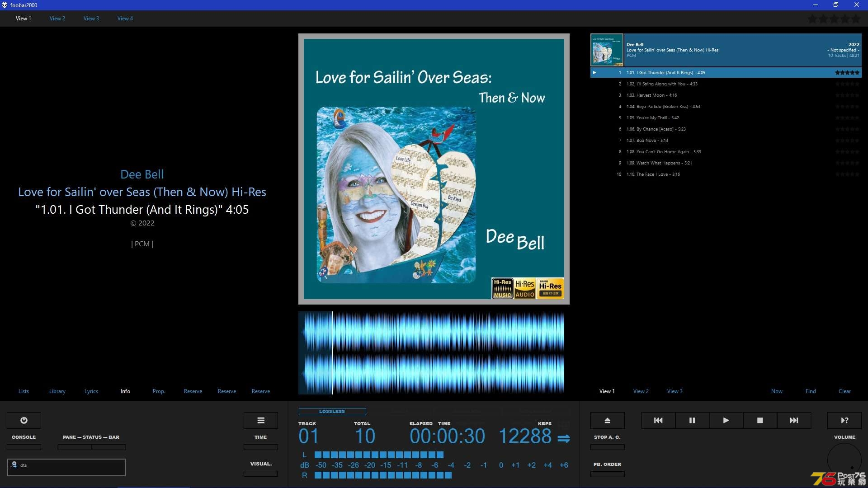The height and width of the screenshot is (488, 868).
Task: Click the second Reserve tab
Action: coord(227,391)
